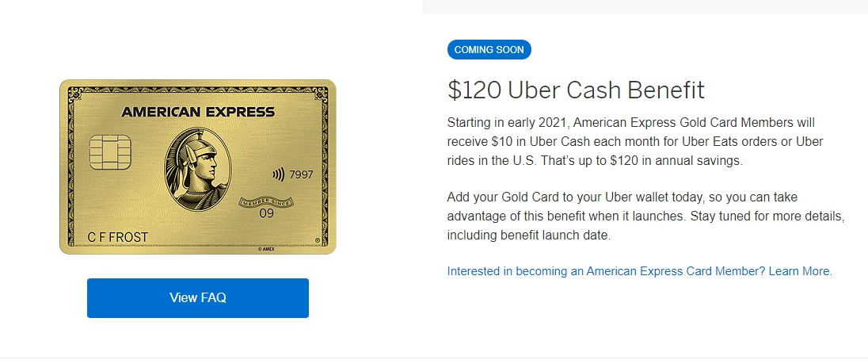Click the small AMEX copyright mark on card
Image resolution: width=868 pixels, height=364 pixels.
pyautogui.click(x=268, y=250)
